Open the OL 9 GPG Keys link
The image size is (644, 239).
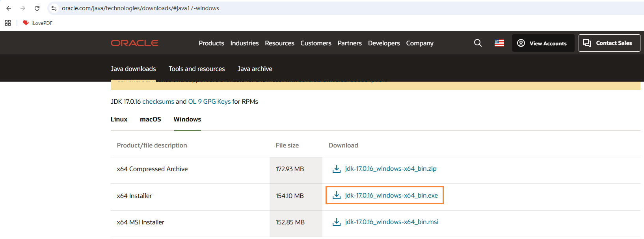[209, 101]
